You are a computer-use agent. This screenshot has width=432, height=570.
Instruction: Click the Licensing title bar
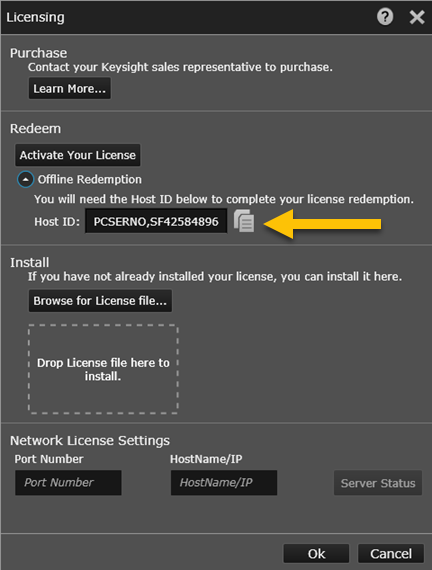tap(216, 17)
